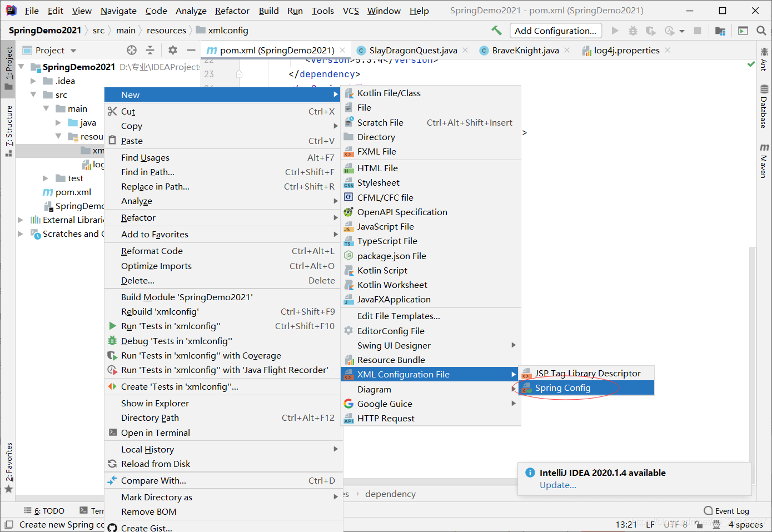Screen dimensions: 772x532
Task: Expand the java folder node
Action: 58,123
